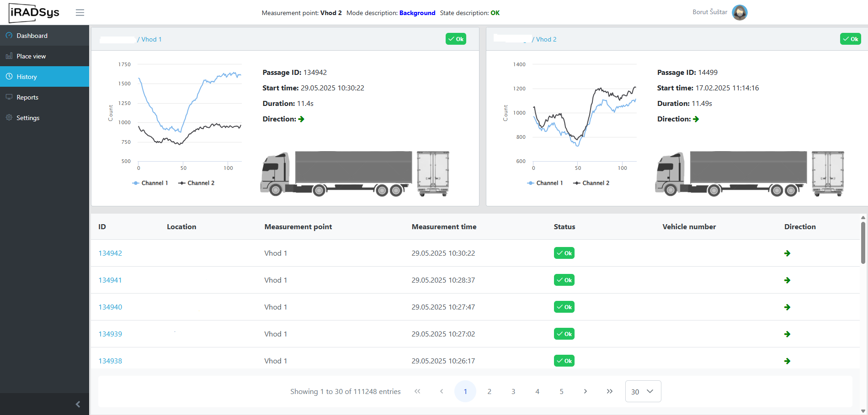
Task: Collapse the sidebar with the bottom chevron
Action: 78,404
